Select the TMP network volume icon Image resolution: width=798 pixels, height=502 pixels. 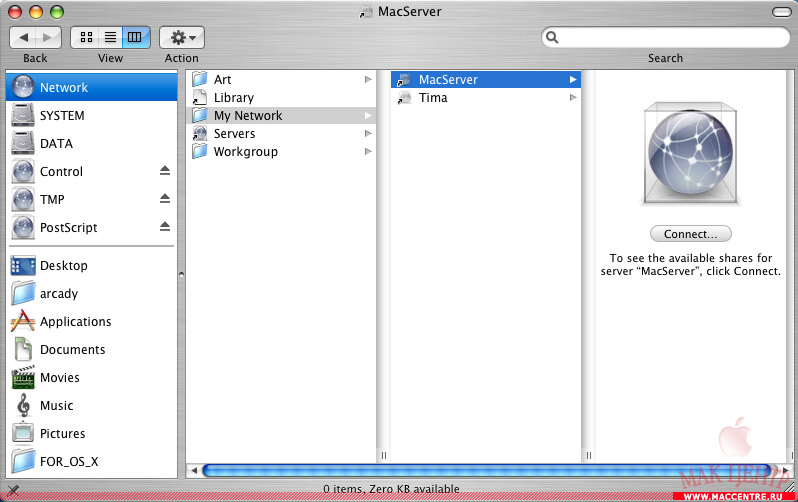pyautogui.click(x=23, y=199)
